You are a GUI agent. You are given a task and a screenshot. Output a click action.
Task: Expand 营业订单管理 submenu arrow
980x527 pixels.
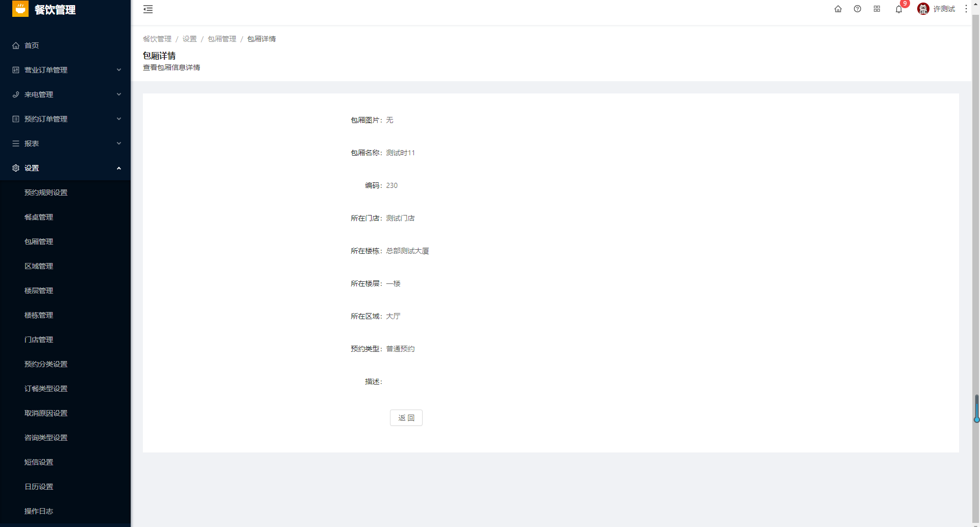(x=119, y=70)
